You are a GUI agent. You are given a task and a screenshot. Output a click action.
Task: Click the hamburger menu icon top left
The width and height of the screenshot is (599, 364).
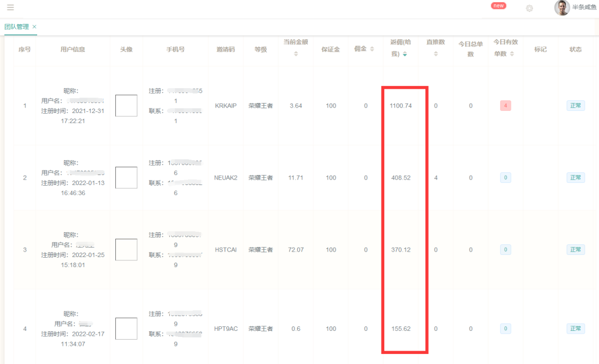(x=10, y=8)
